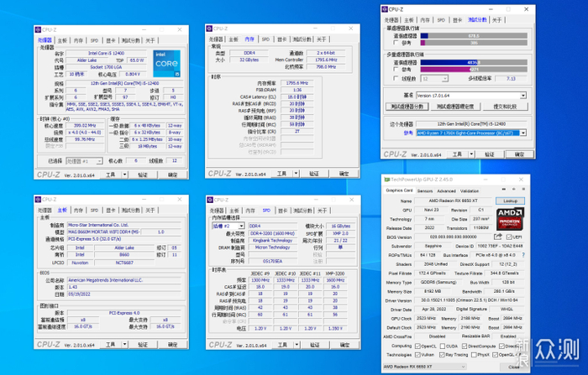Toggle the UEFI checkbox in GPU-Z
Screen dimensions: 588x375
coord(508,237)
